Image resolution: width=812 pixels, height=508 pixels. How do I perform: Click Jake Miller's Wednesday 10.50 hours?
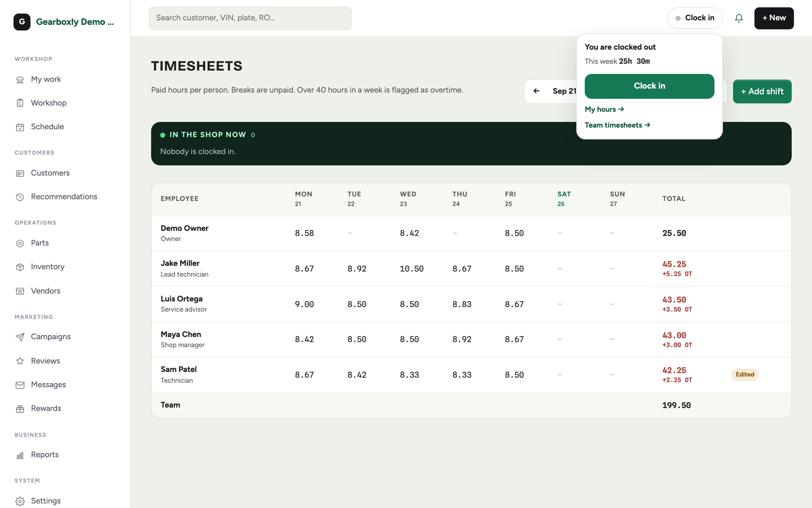coord(412,269)
